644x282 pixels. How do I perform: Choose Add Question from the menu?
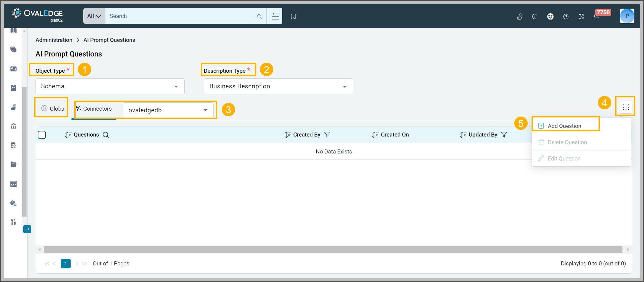pyautogui.click(x=581, y=126)
